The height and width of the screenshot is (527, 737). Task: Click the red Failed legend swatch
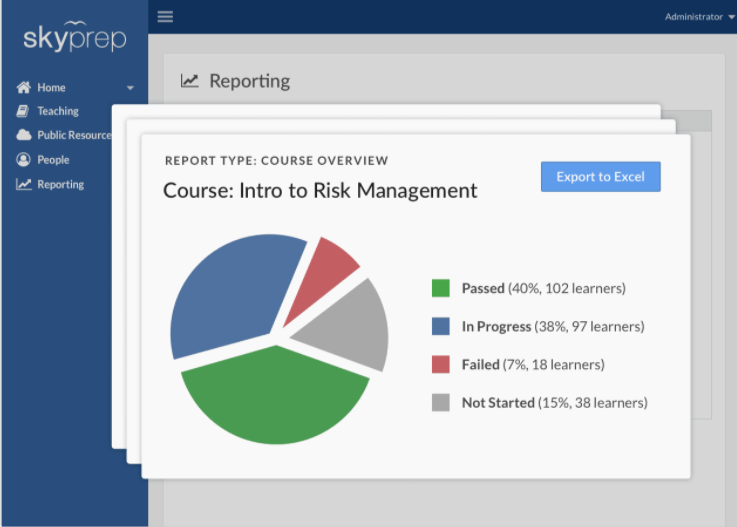[440, 364]
